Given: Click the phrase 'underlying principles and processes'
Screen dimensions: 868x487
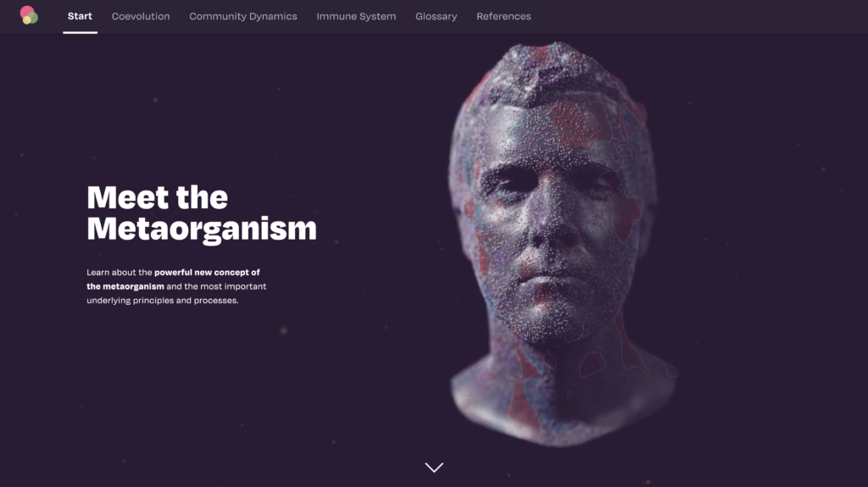Looking at the screenshot, I should 162,301.
